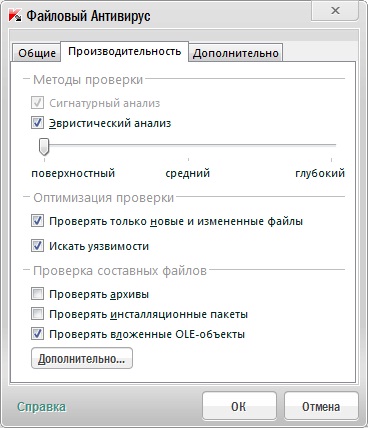
Task: Click the Дополнительно... button
Action: coord(82,358)
